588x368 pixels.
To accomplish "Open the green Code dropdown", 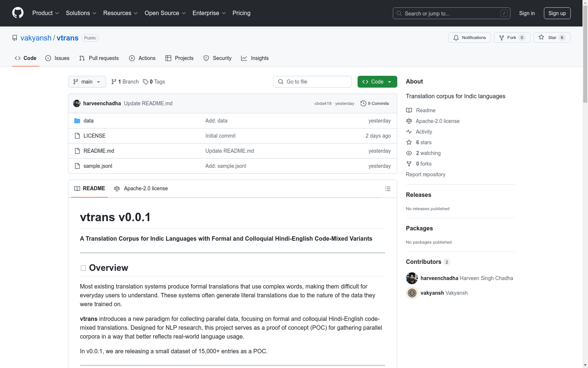I will coord(377,82).
